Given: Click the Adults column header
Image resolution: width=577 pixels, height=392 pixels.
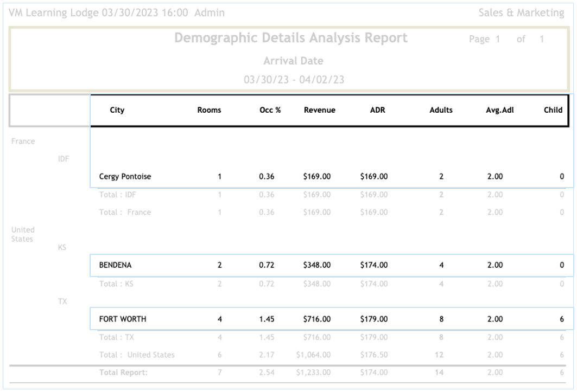Looking at the screenshot, I should (x=441, y=110).
